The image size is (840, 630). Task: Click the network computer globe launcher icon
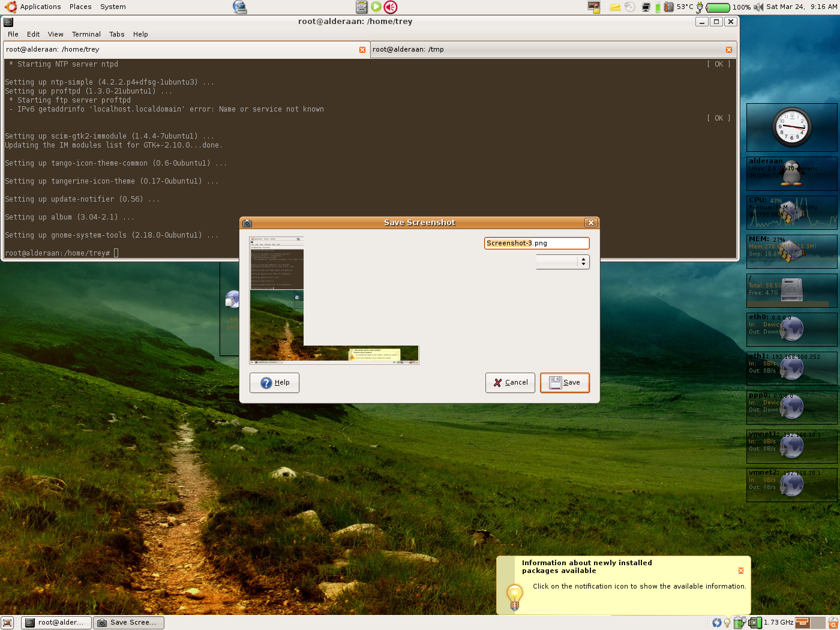pos(239,7)
